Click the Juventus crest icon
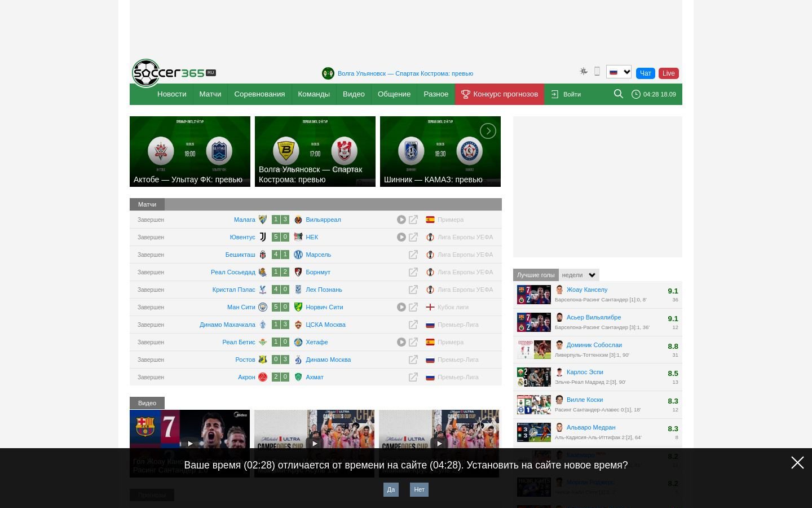Screen dimensions: 812x508 click(263, 237)
